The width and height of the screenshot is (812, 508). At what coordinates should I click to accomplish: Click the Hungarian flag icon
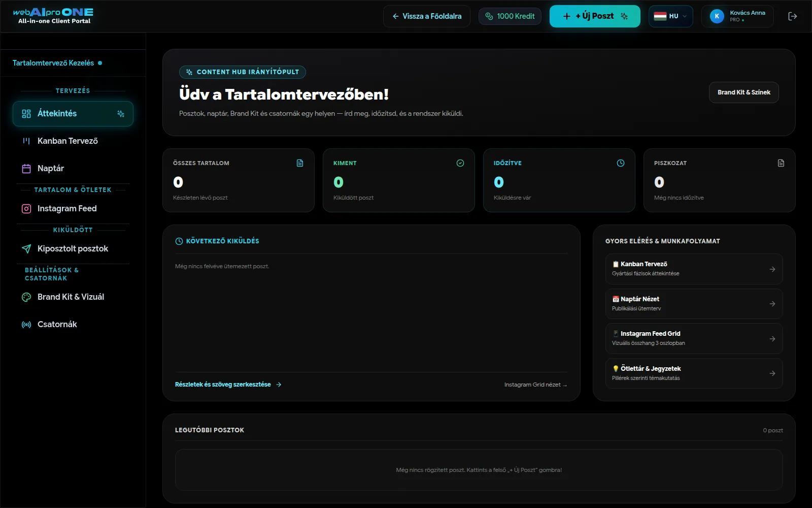tap(660, 16)
